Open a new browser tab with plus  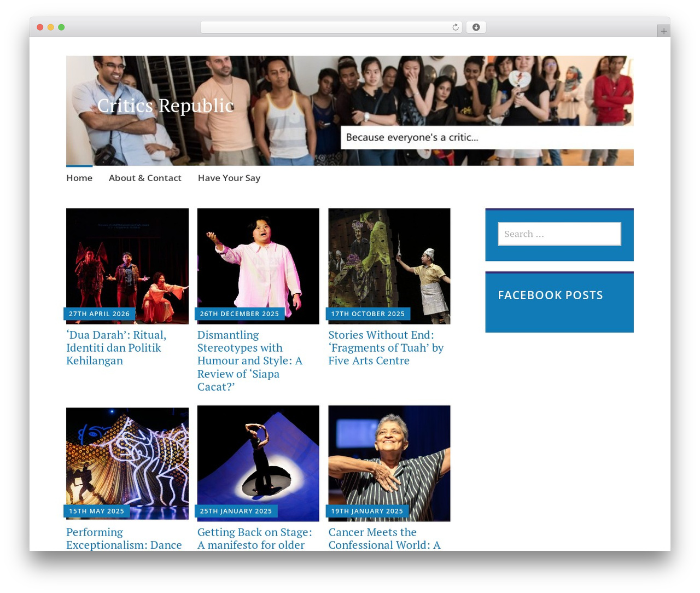point(663,31)
